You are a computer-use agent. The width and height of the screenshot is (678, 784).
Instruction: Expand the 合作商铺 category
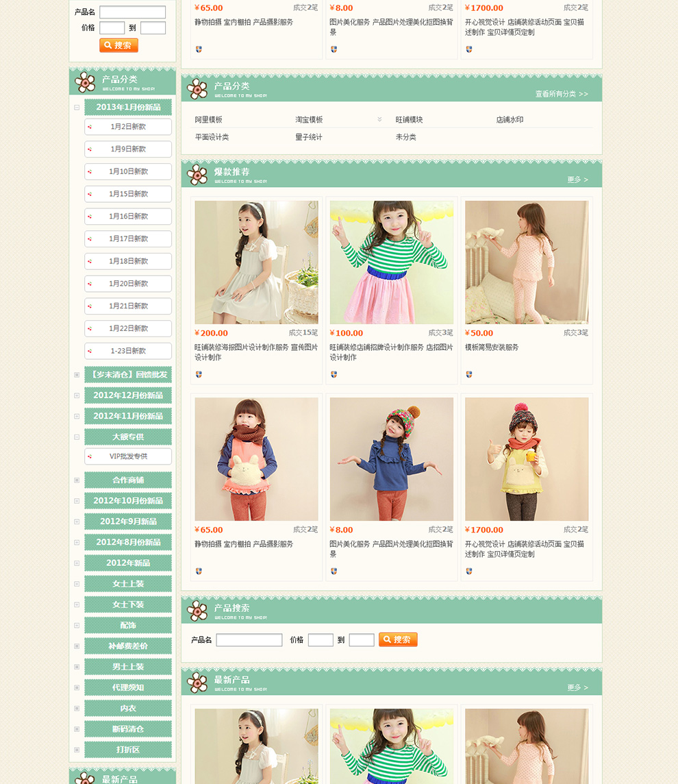(77, 480)
